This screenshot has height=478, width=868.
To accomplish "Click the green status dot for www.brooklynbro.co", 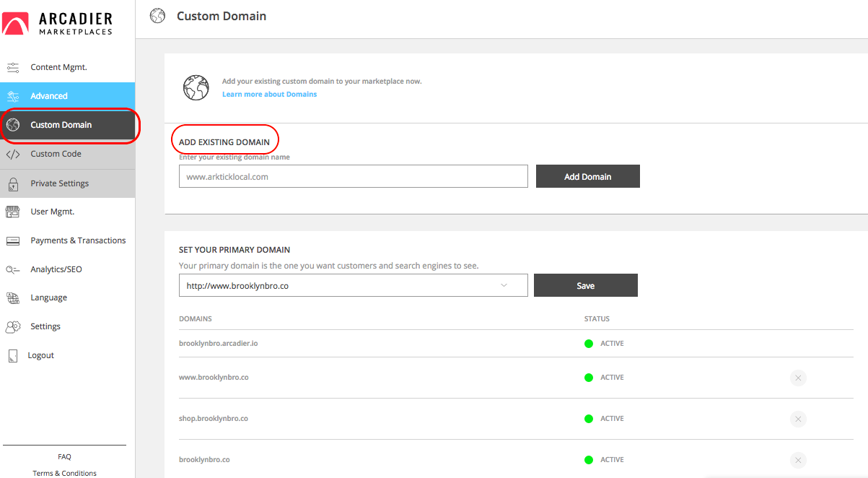I will (588, 378).
